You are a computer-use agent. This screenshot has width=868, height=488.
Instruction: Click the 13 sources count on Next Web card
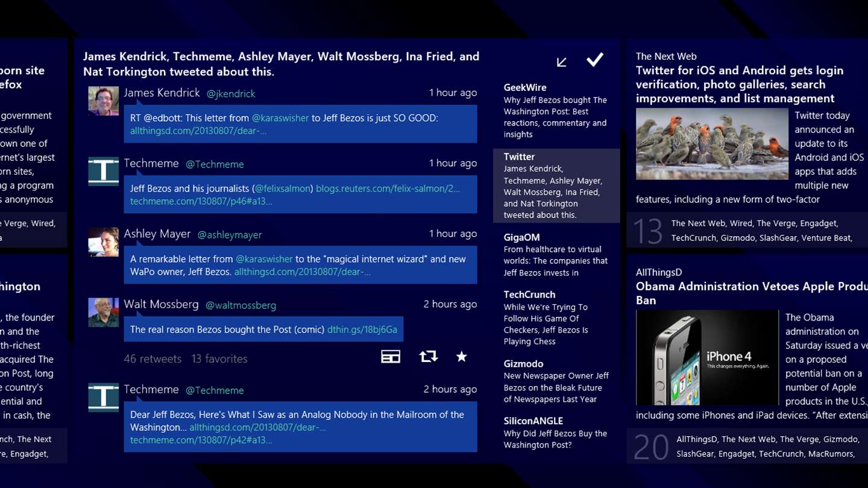[x=648, y=231]
